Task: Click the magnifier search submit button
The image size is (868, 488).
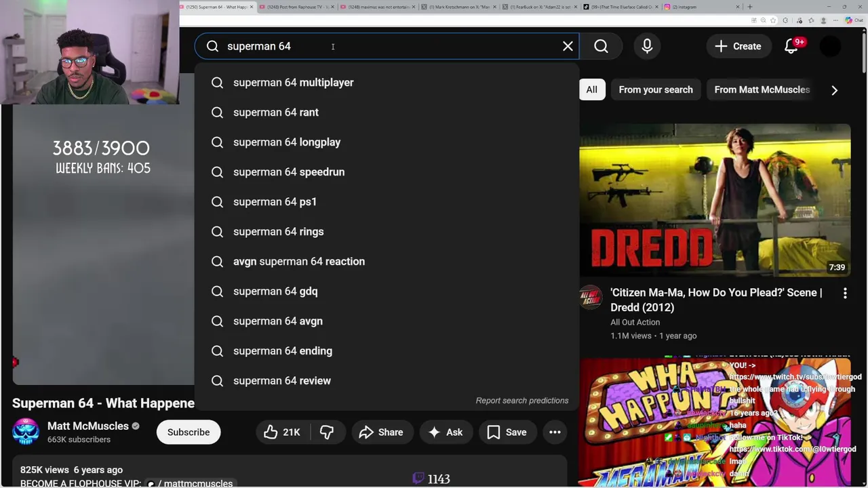Action: click(601, 46)
